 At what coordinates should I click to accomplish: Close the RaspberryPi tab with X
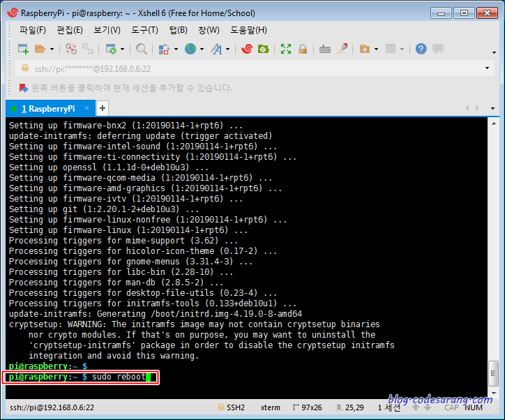[86, 108]
